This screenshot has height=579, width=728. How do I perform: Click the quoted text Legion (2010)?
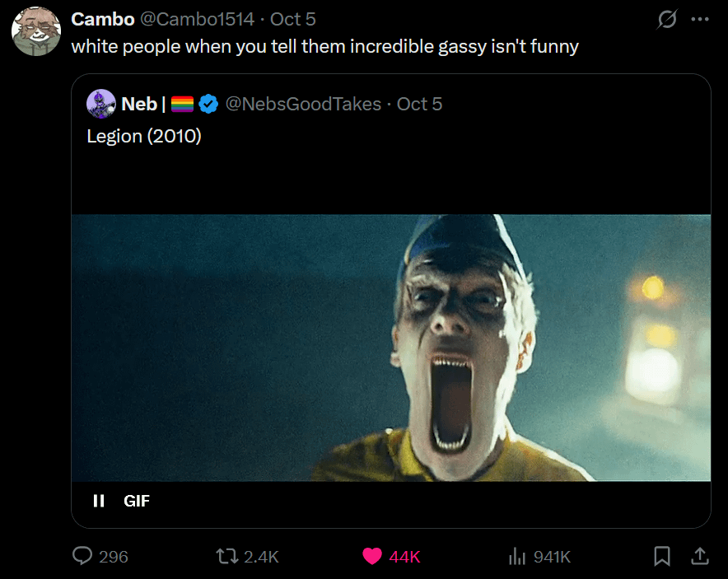tap(144, 136)
